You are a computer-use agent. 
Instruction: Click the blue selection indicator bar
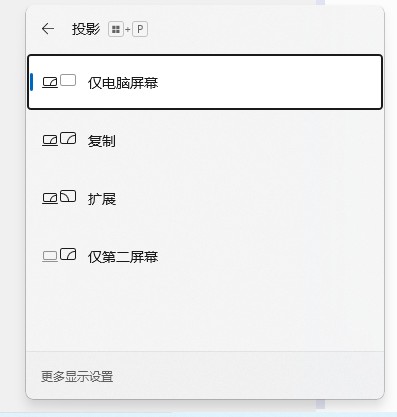point(31,82)
